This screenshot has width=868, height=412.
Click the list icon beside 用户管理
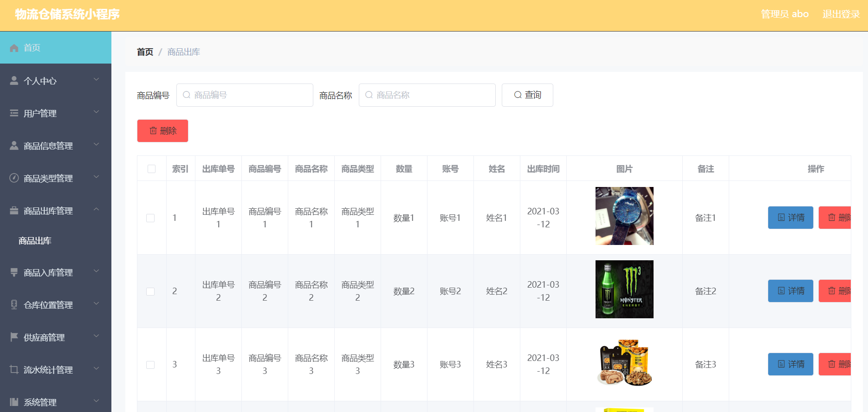pos(14,113)
